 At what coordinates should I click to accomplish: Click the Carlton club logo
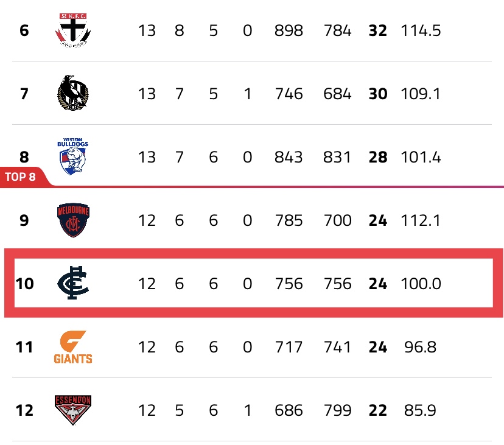(73, 284)
